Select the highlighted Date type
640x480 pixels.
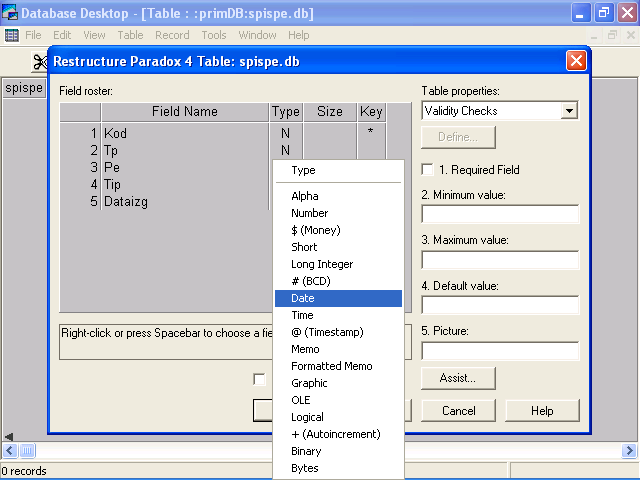click(338, 298)
